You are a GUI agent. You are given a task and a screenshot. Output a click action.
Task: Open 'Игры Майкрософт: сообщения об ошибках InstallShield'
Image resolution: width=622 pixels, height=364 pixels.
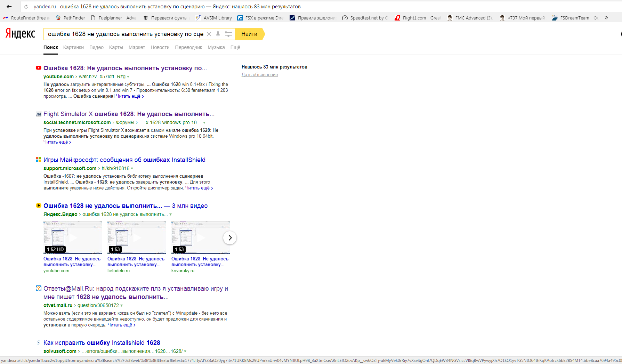[124, 160]
